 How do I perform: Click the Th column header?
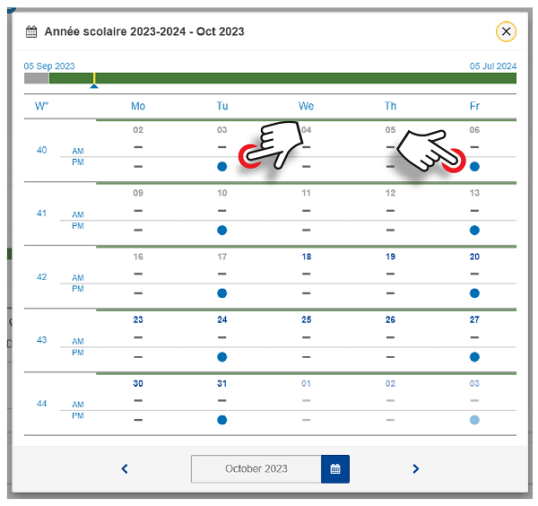(390, 106)
